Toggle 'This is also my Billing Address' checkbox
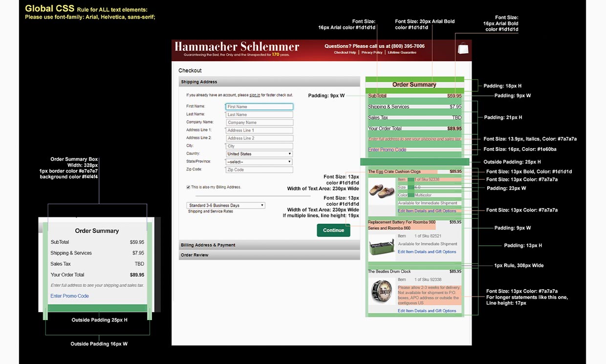606x364 pixels. 189,187
